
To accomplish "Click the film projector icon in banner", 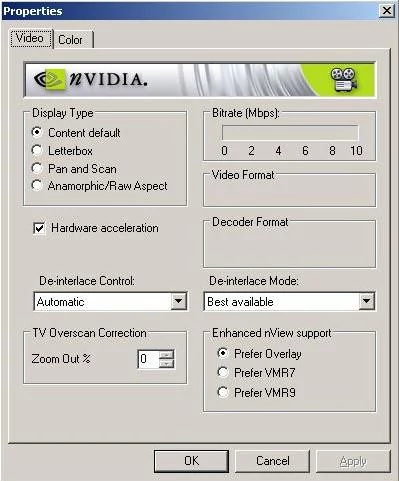I will (x=344, y=79).
